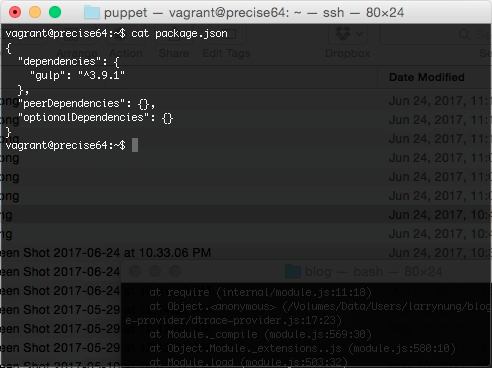
Task: Click the yellow minimize button of terminal
Action: tap(35, 12)
